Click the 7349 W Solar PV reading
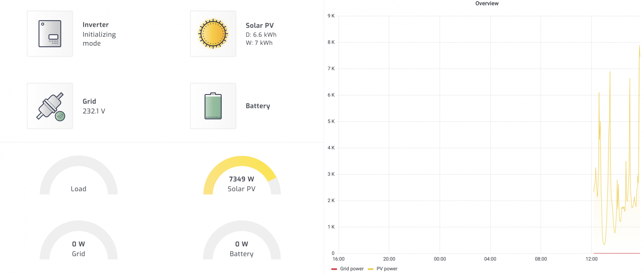The width and height of the screenshot is (644, 274). (x=241, y=179)
